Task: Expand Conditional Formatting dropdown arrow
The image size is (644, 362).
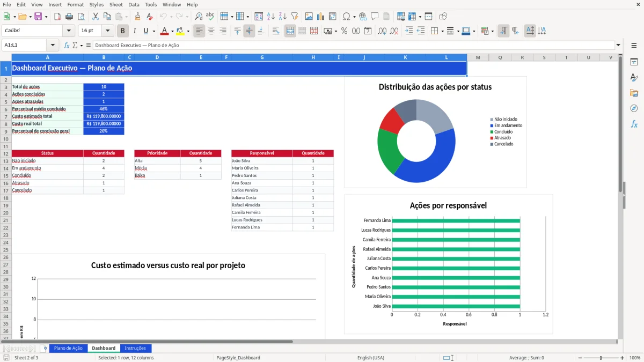Action: coord(493,31)
